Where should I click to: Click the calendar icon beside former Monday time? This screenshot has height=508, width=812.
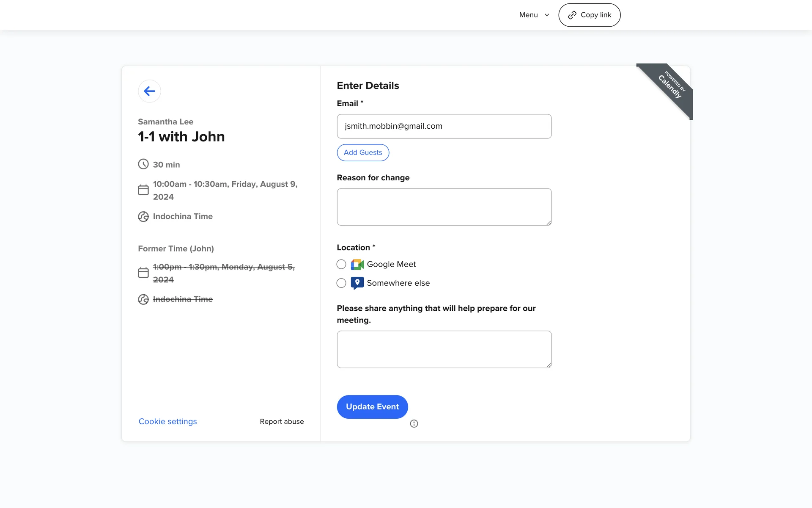pos(143,273)
